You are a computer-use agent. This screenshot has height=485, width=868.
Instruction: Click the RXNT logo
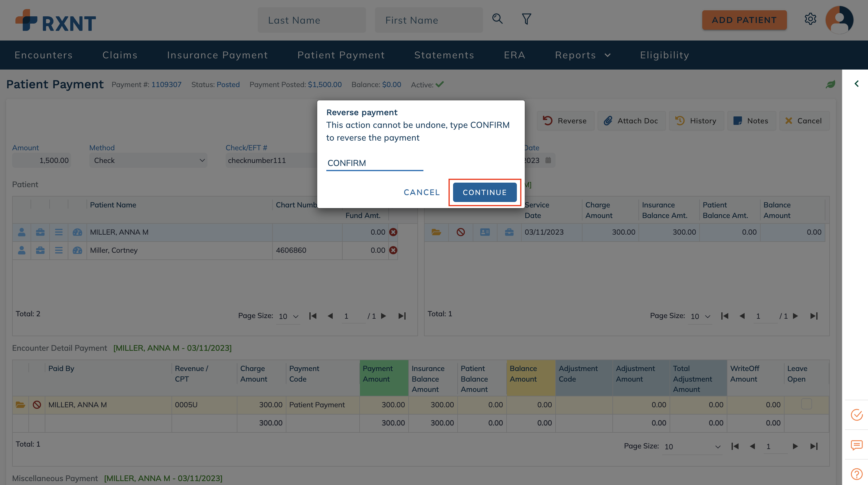pyautogui.click(x=56, y=21)
